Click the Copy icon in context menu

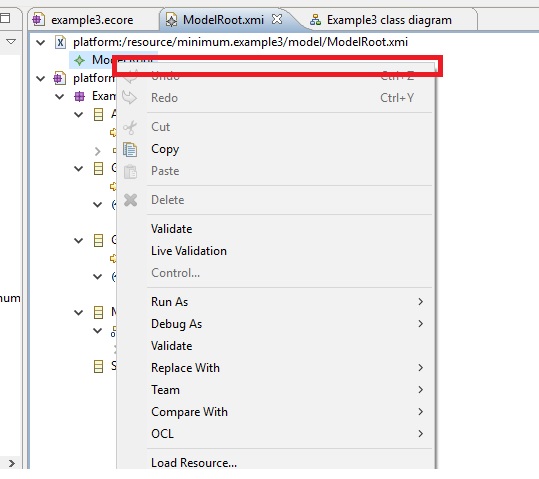click(x=130, y=150)
